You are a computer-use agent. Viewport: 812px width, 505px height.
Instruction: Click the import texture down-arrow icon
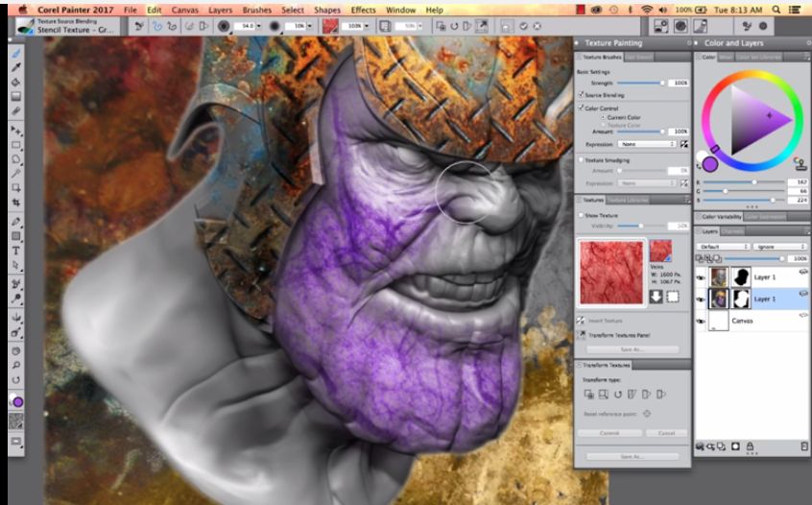[657, 297]
